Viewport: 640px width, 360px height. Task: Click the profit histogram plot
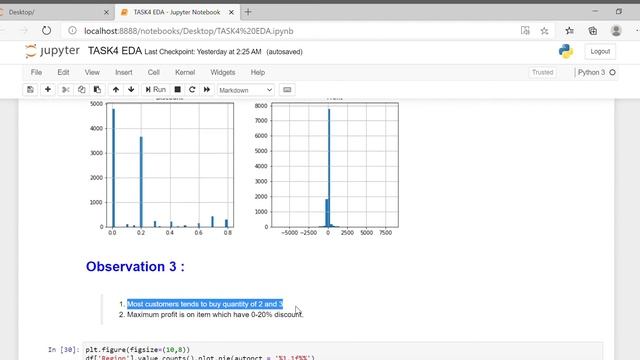click(335, 165)
